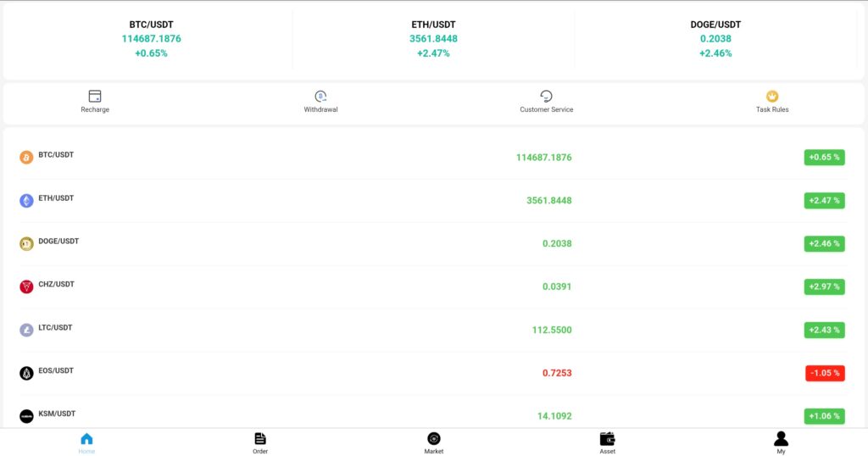Click the +2.47 % ETH change badge

coord(824,200)
